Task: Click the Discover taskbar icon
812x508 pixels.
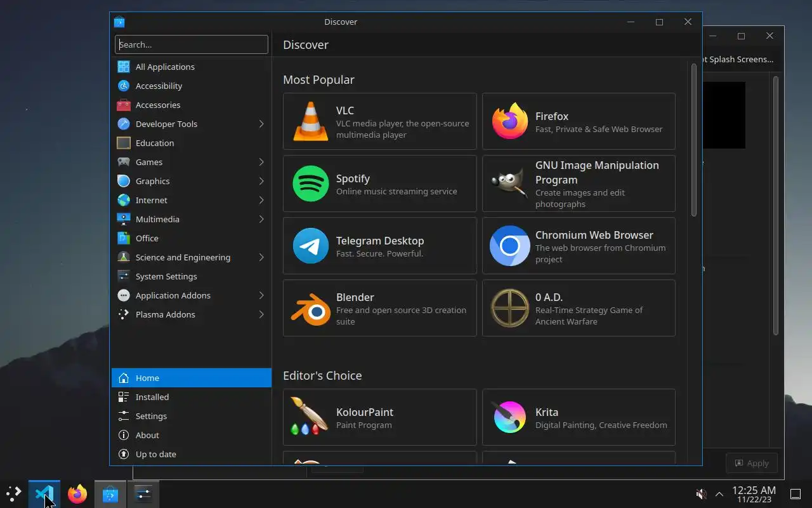Action: [110, 494]
